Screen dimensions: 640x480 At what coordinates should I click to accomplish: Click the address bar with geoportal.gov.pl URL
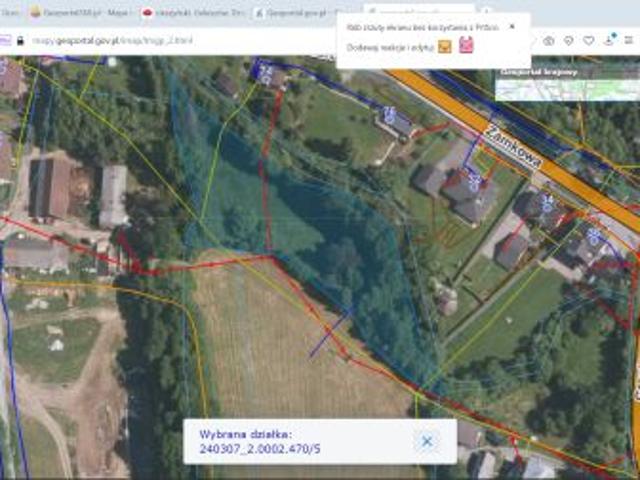(x=150, y=41)
